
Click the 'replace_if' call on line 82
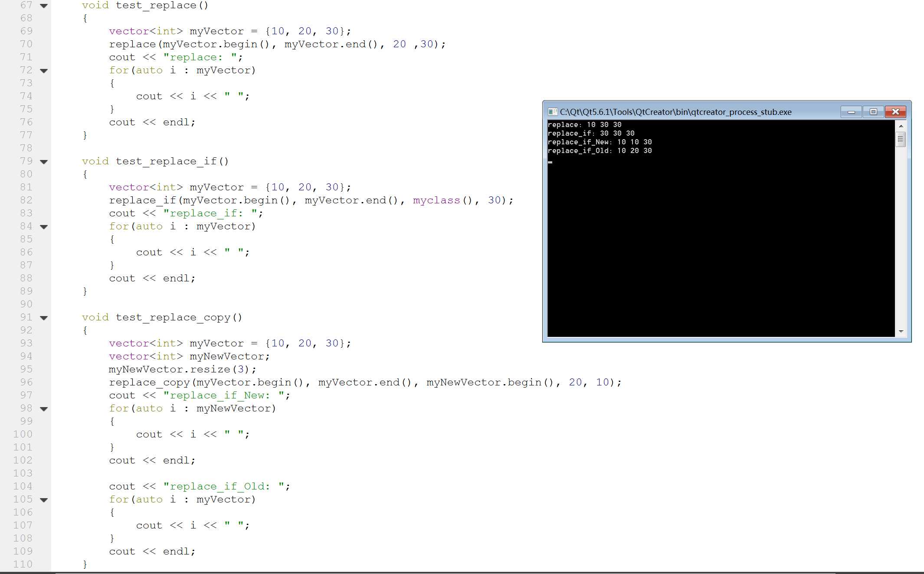tap(143, 201)
